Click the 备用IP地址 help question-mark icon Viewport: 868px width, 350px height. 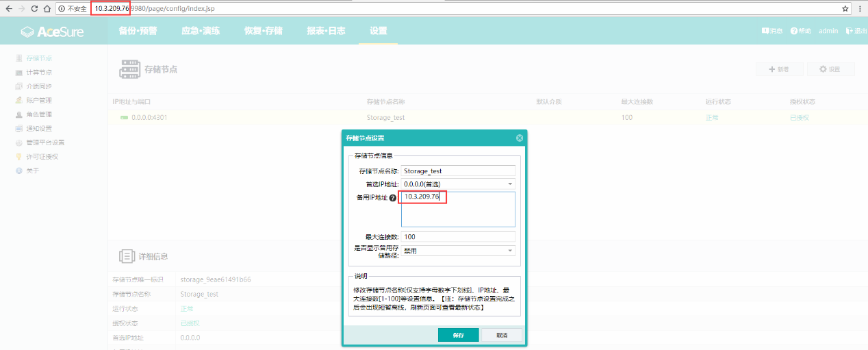pyautogui.click(x=393, y=198)
